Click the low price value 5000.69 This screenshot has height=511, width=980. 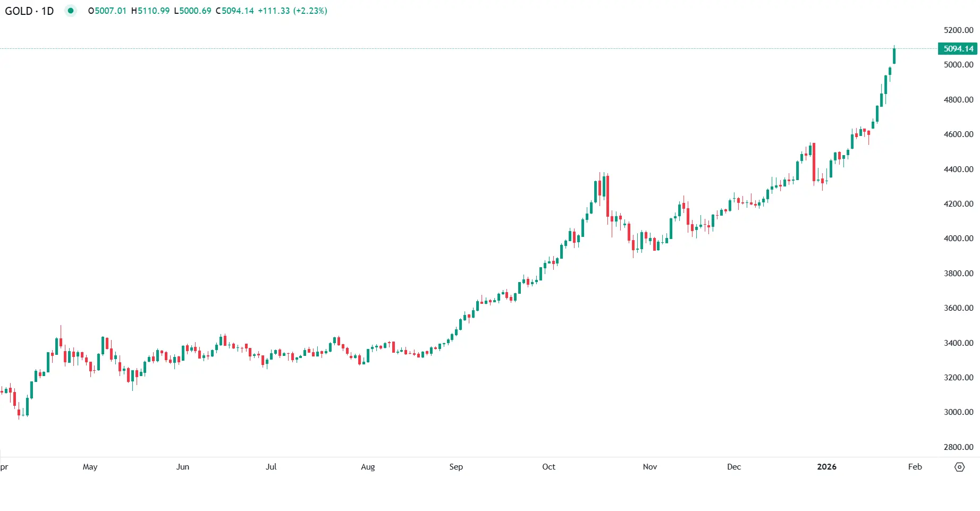195,11
